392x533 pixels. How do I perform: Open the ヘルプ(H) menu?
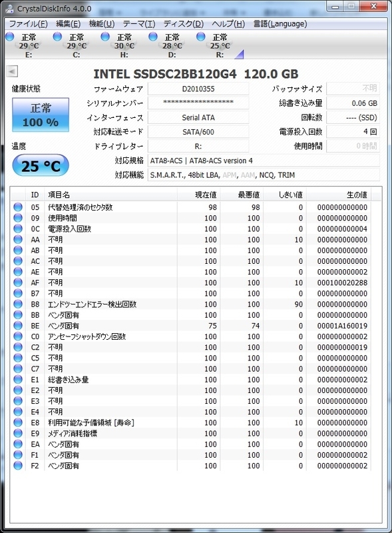(228, 24)
